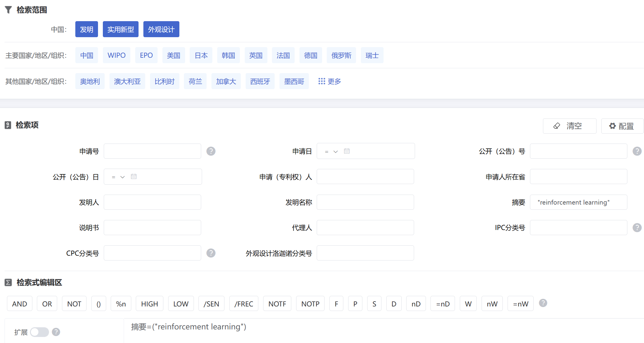Click help icon next to IPC分类号 field
Image resolution: width=644 pixels, height=343 pixels.
click(637, 228)
